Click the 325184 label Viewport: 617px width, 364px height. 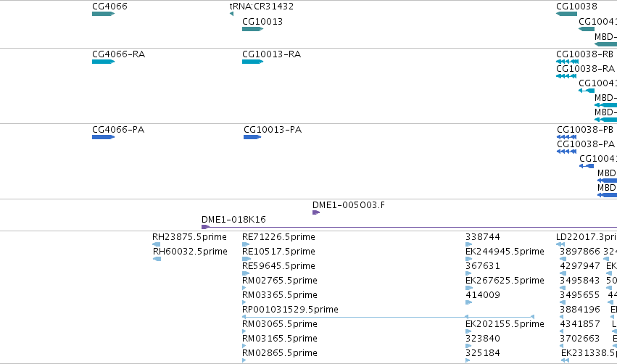pos(483,353)
